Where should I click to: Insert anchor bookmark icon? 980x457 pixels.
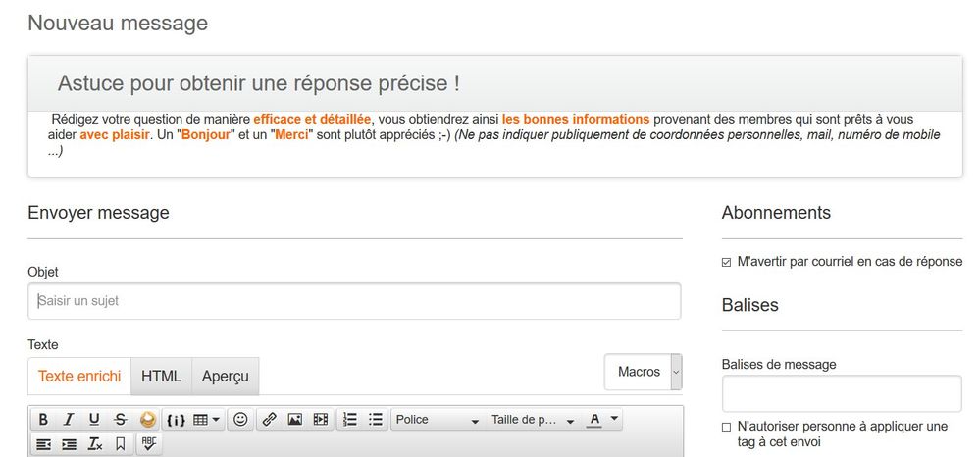[x=121, y=444]
